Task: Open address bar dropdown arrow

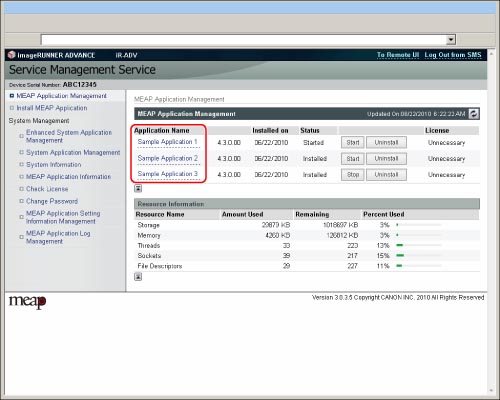Action: (451, 40)
